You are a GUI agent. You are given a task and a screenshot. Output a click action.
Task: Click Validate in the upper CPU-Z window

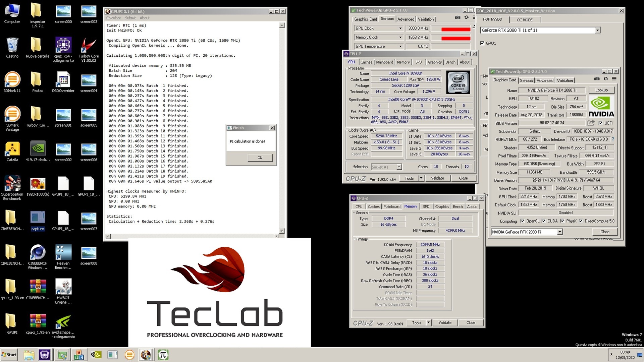pyautogui.click(x=437, y=178)
